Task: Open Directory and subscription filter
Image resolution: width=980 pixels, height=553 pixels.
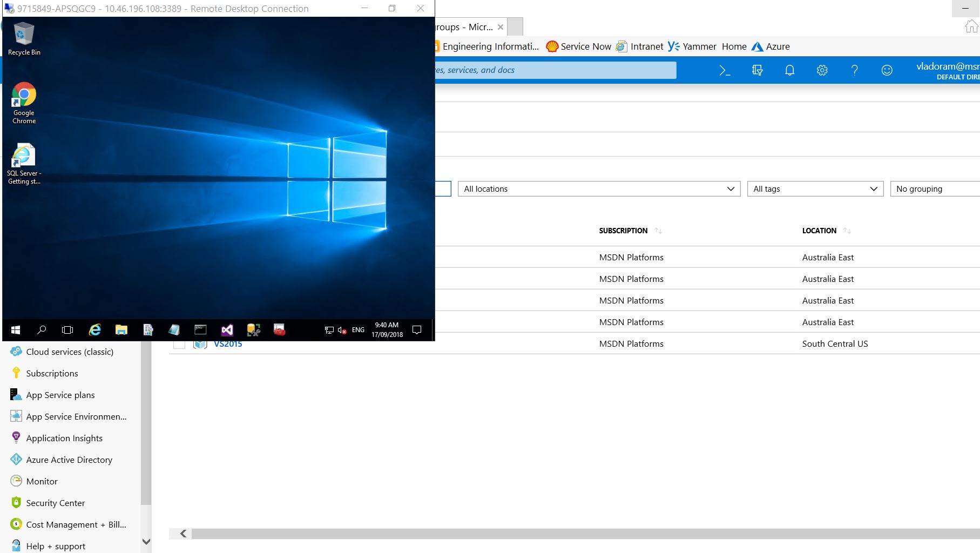Action: (757, 70)
